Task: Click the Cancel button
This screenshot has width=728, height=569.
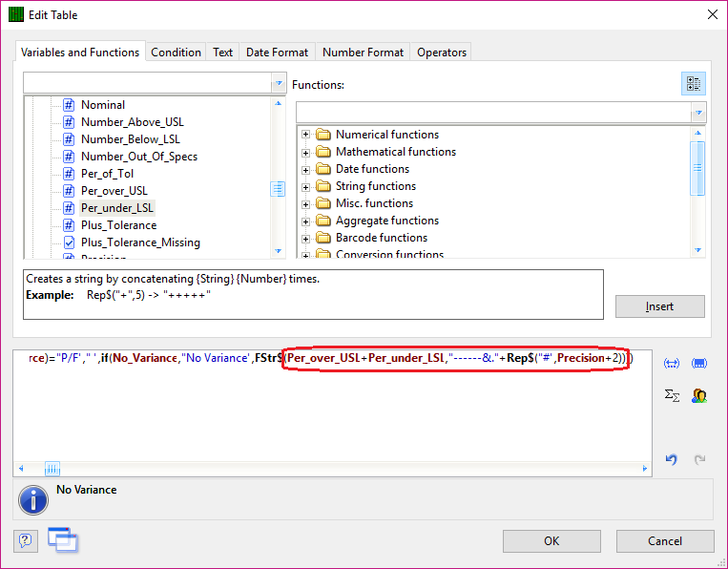Action: click(x=665, y=541)
